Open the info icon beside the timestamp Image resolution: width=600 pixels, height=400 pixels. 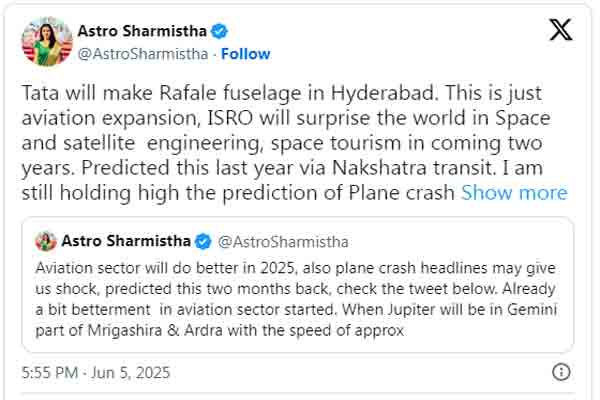(561, 372)
